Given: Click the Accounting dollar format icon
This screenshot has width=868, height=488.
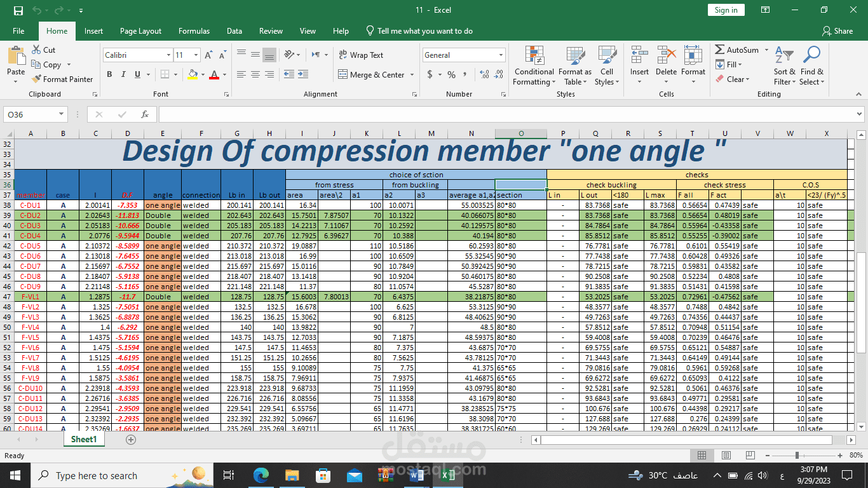Looking at the screenshot, I should (430, 74).
